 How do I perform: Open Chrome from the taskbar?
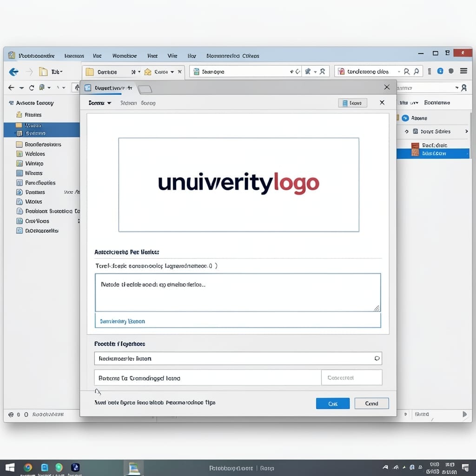28,468
